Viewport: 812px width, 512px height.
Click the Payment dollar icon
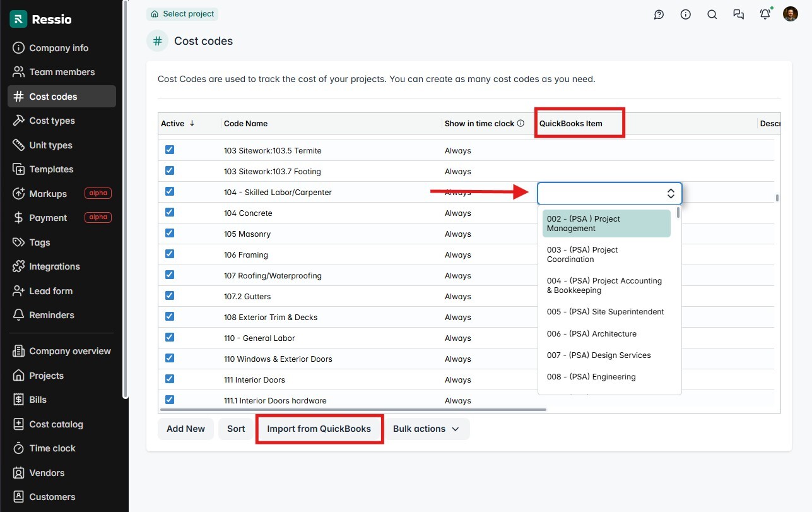coord(18,218)
